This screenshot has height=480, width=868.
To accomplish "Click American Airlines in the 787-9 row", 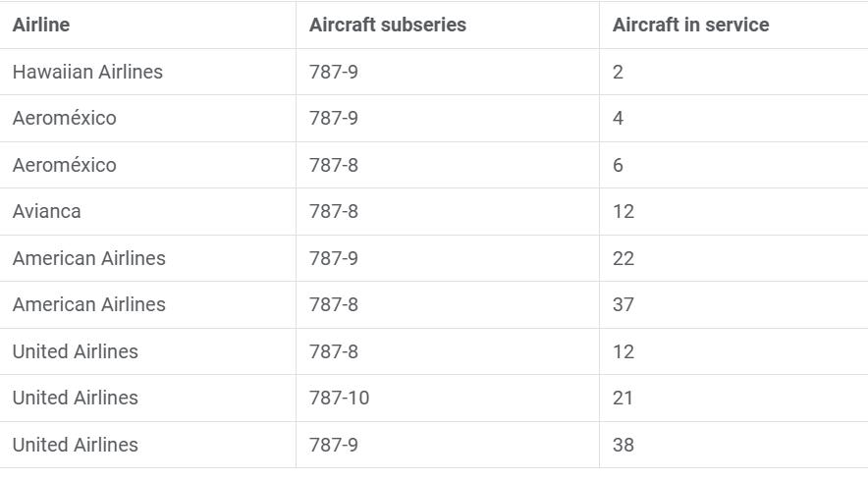I will 88,258.
